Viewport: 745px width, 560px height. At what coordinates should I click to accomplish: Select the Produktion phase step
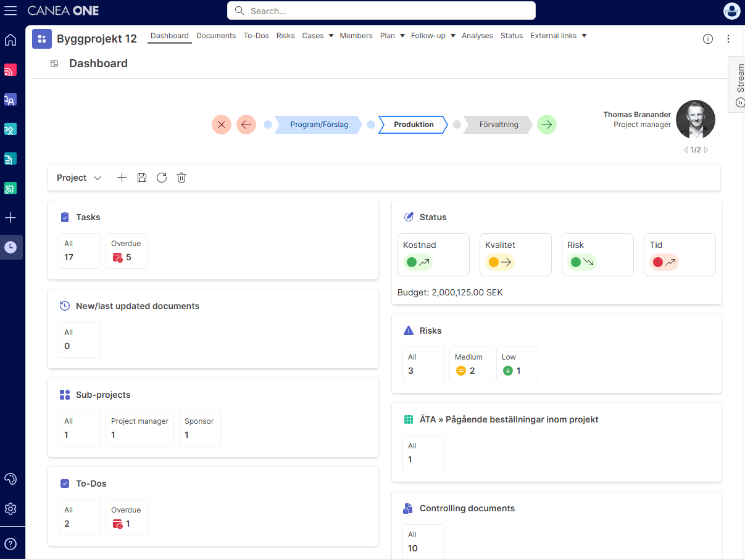(x=414, y=125)
